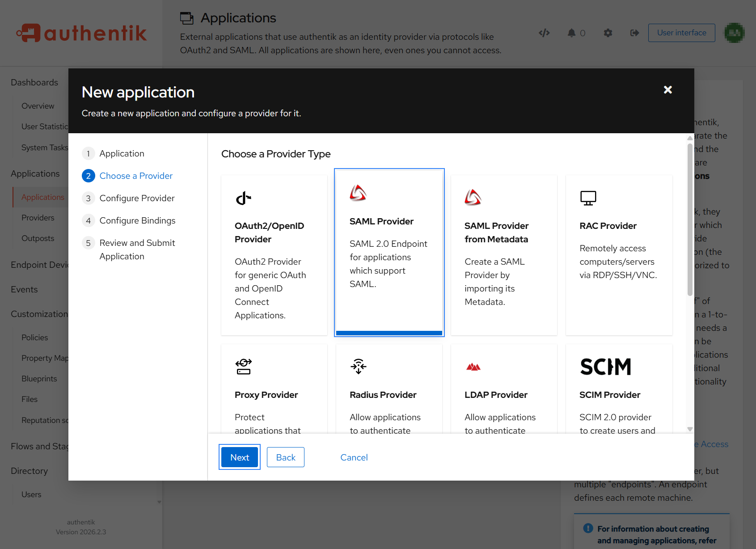Open Files in the sidebar
This screenshot has width=756, height=549.
coord(30,399)
